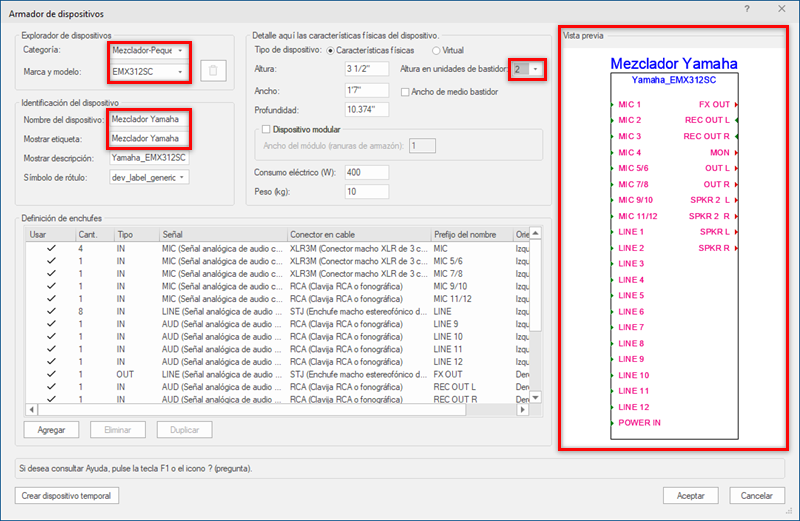Select the Virtual radio button
The width and height of the screenshot is (800, 521).
pyautogui.click(x=436, y=51)
